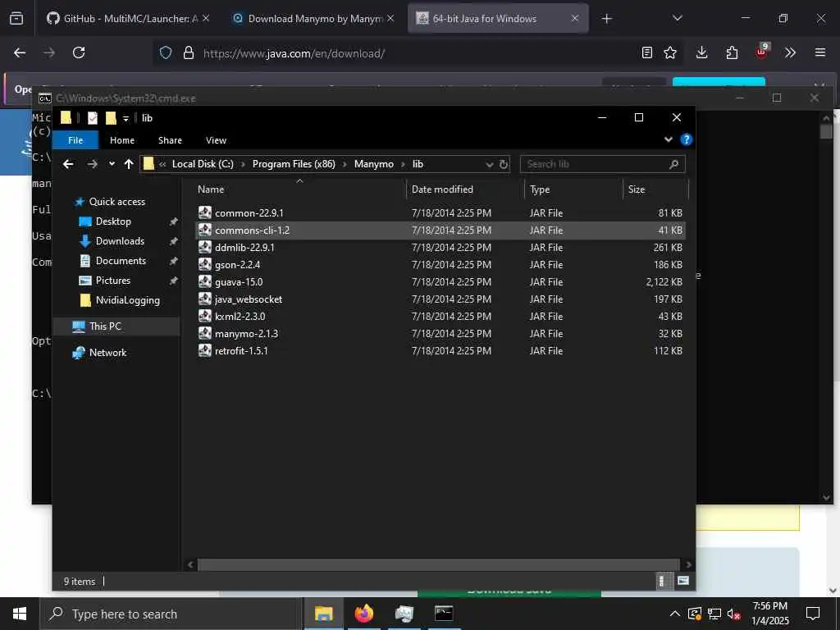Open Pictures in navigation pane

point(113,281)
